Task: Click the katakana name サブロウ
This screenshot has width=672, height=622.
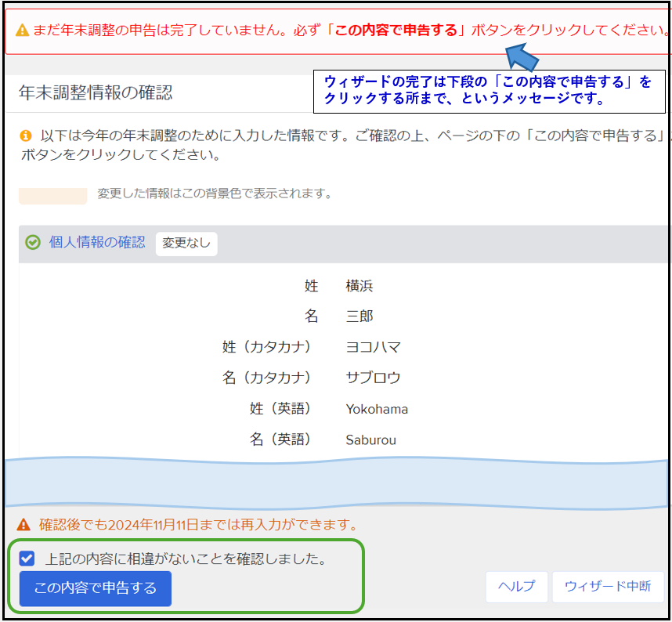Action: point(373,378)
